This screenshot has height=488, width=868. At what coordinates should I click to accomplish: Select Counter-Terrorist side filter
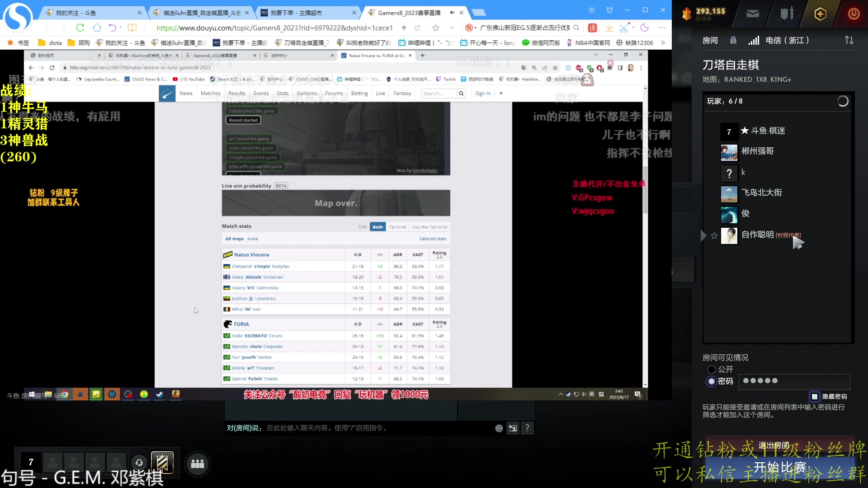pyautogui.click(x=429, y=227)
